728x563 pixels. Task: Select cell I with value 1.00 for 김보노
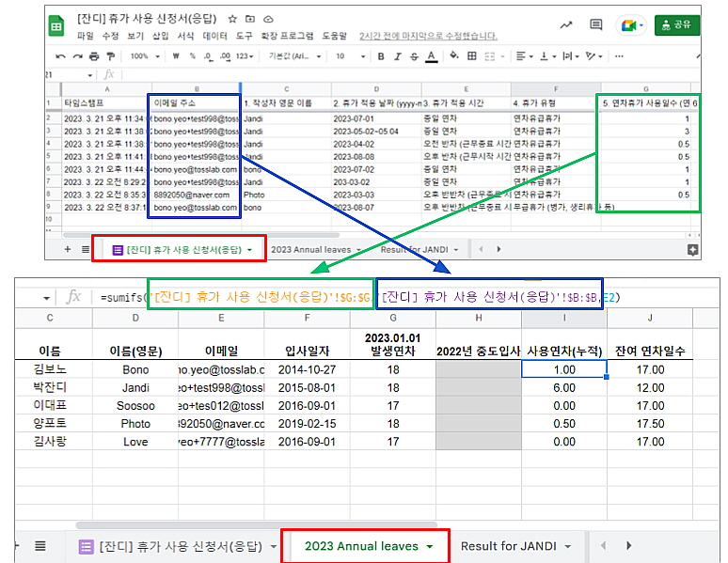click(564, 369)
